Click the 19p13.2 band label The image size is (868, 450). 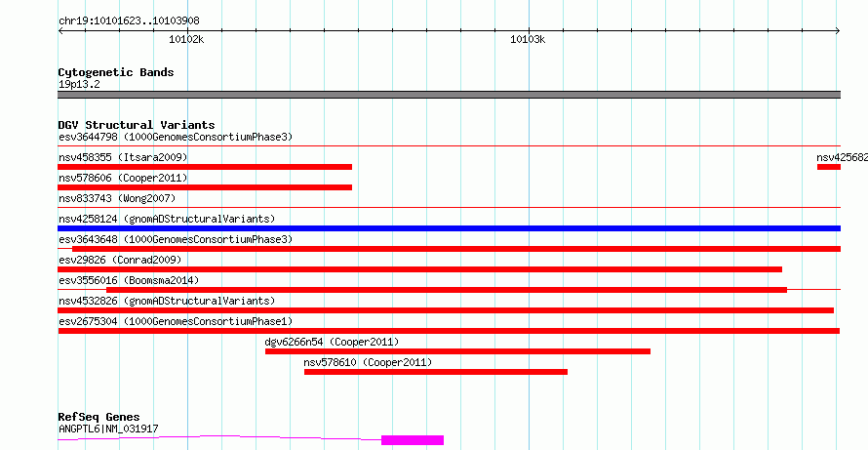[79, 85]
